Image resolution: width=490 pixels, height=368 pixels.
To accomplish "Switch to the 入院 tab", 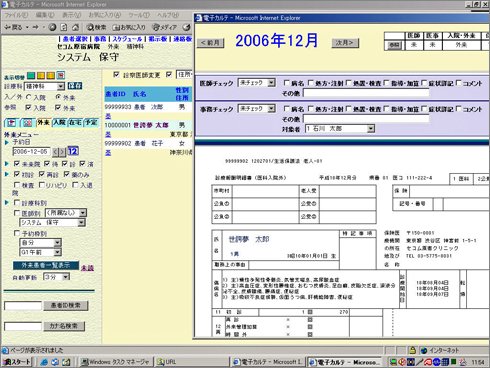I will click(x=59, y=122).
